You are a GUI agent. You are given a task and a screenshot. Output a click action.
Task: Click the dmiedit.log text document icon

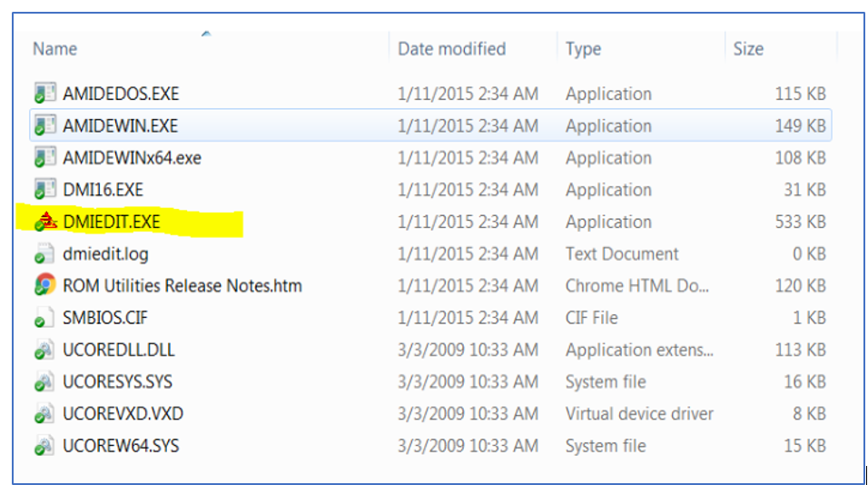(x=44, y=253)
